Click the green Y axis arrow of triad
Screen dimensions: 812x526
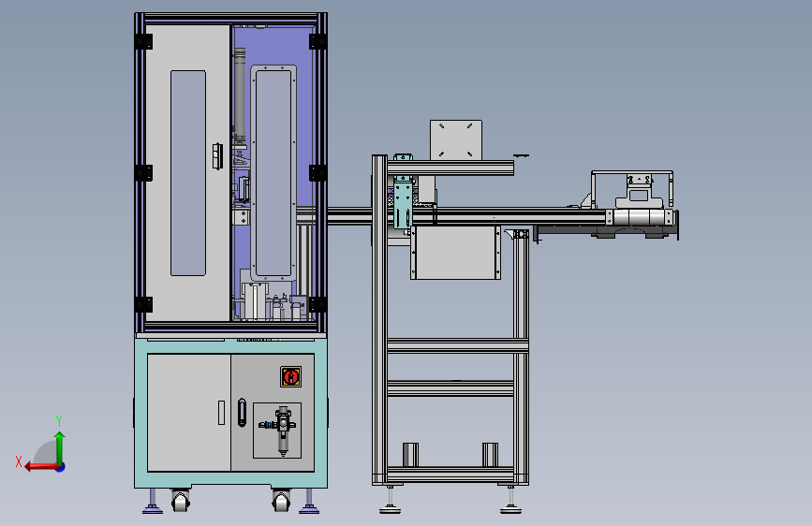coord(60,448)
